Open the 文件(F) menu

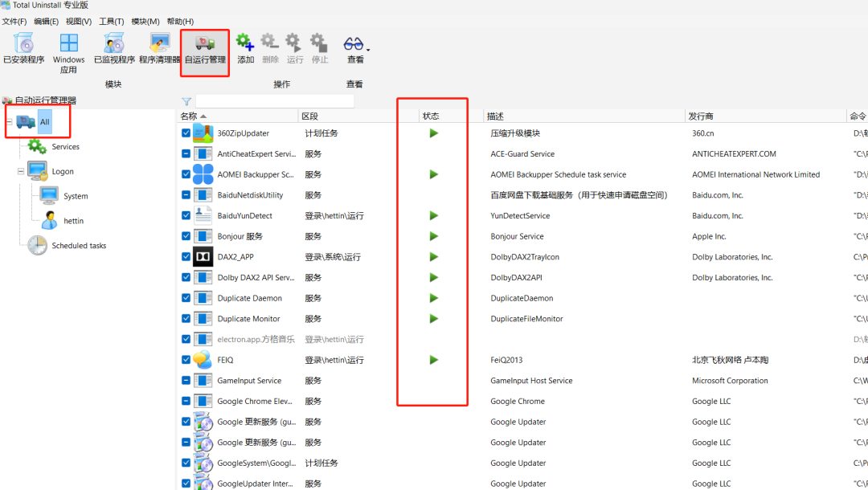pos(14,22)
